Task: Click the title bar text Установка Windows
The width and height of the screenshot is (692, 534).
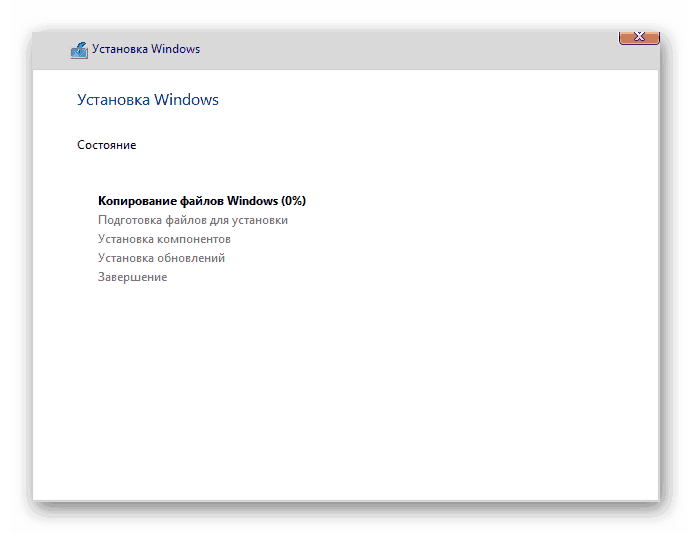Action: click(146, 49)
